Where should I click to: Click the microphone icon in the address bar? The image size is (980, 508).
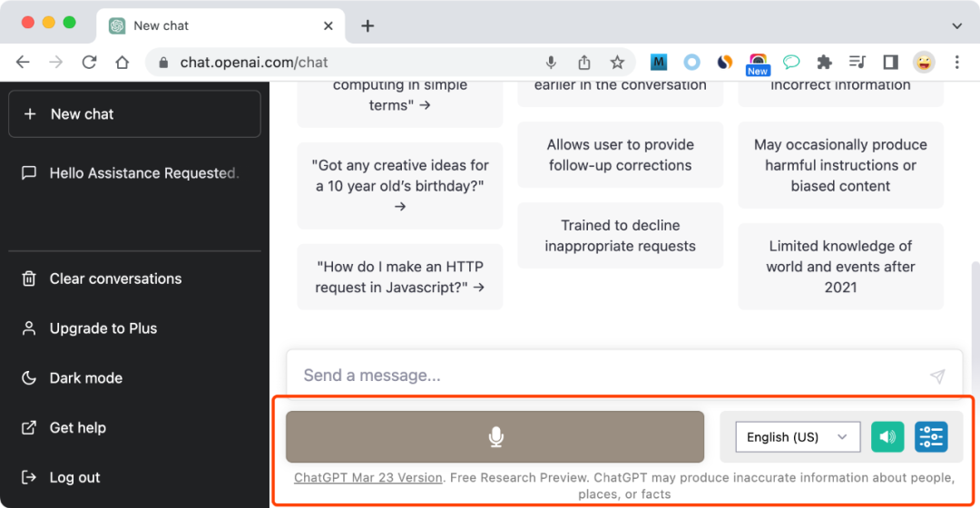point(551,63)
